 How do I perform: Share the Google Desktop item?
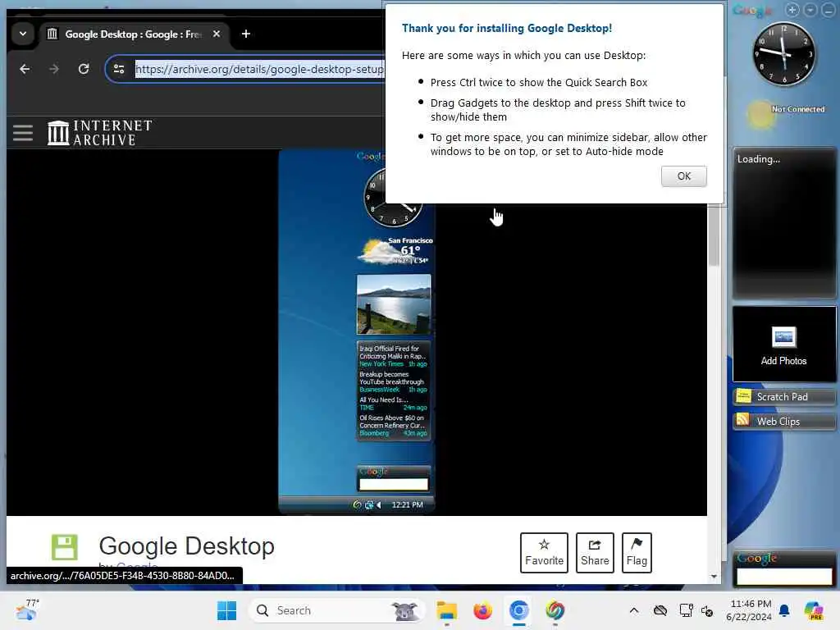(595, 552)
